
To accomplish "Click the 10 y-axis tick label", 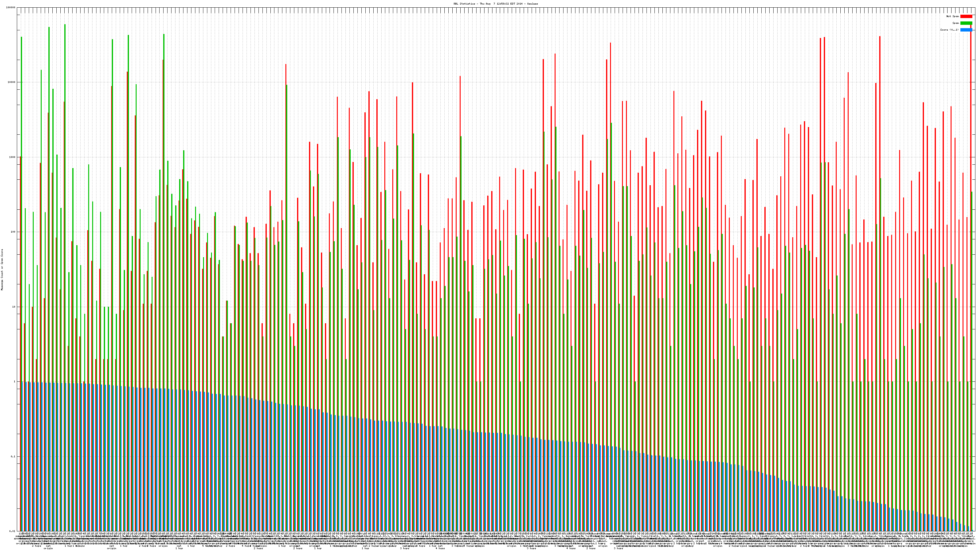I will [14, 307].
